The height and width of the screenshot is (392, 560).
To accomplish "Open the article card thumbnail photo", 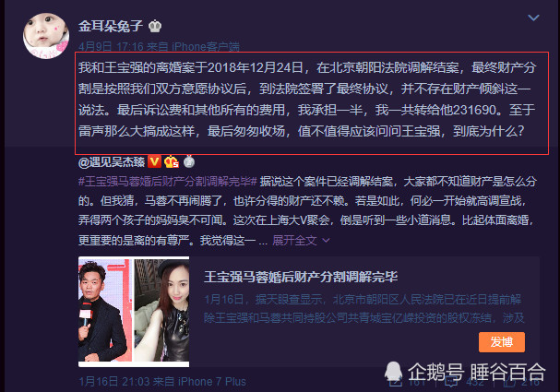I will pos(134,312).
